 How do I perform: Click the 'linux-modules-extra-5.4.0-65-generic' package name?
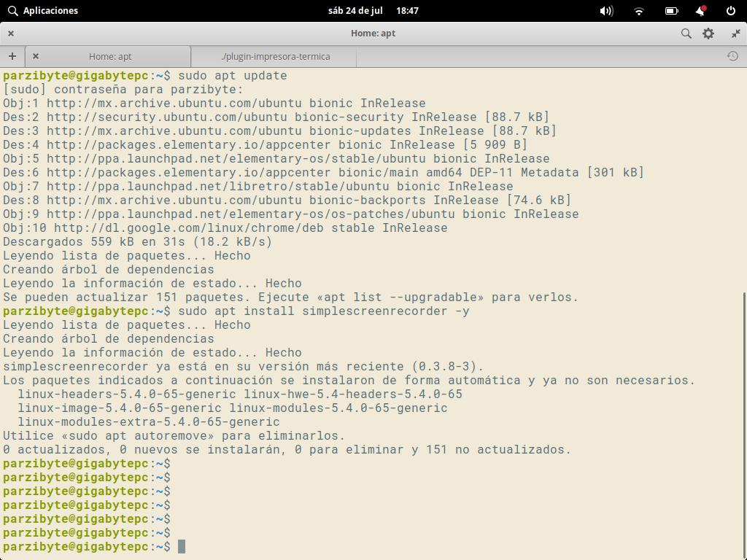[x=149, y=421]
